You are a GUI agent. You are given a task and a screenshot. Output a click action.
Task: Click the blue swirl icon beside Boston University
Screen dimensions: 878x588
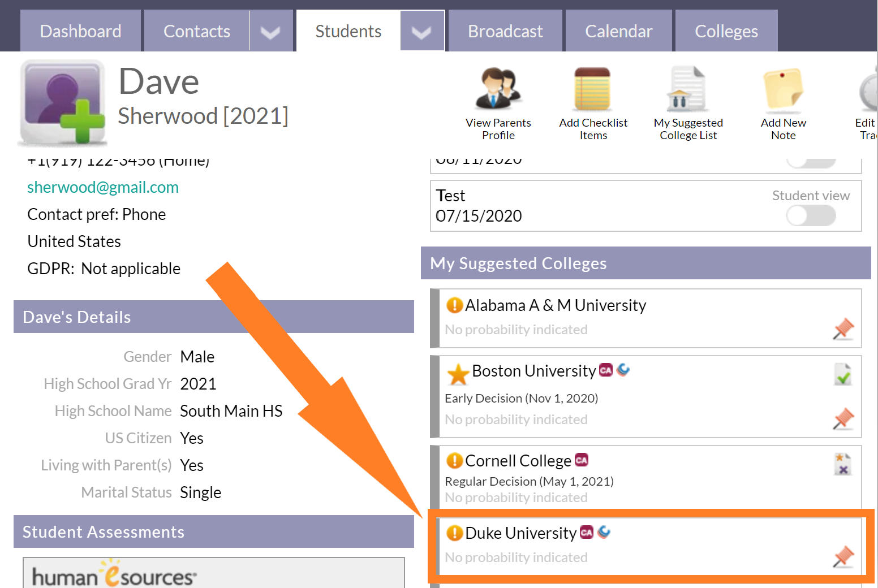coord(623,370)
